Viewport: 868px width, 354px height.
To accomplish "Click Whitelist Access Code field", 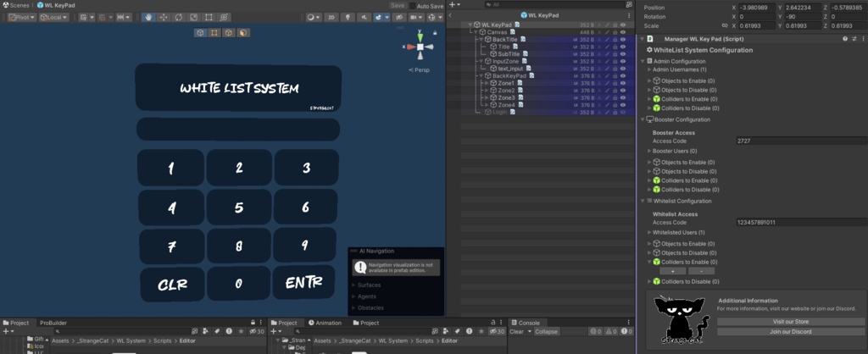I will [801, 223].
